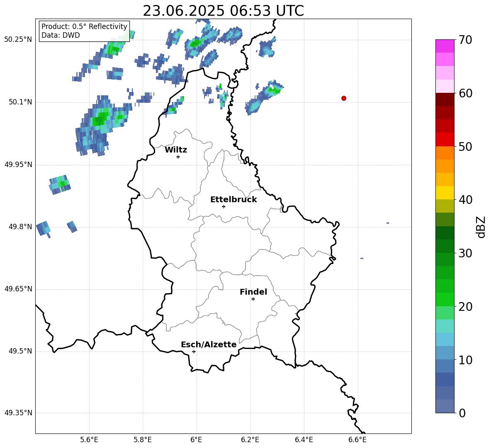Click the 49.8°N latitude label
This screenshot has width=491, height=448.
(20, 227)
